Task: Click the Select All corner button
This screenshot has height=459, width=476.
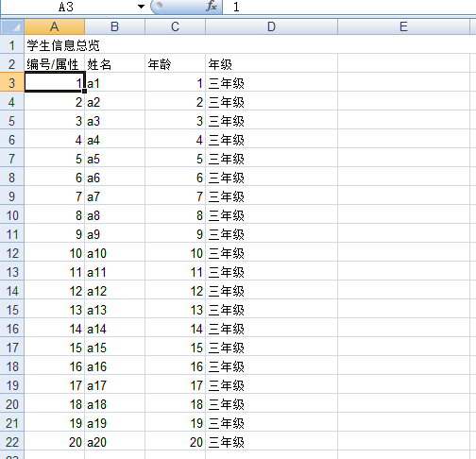Action: (x=12, y=26)
